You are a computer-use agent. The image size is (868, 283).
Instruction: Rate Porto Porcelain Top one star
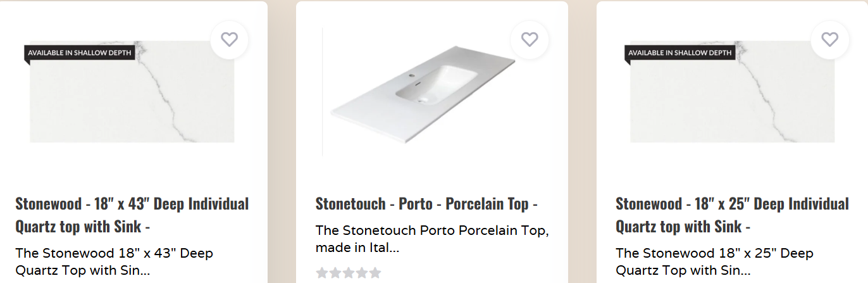point(322,273)
